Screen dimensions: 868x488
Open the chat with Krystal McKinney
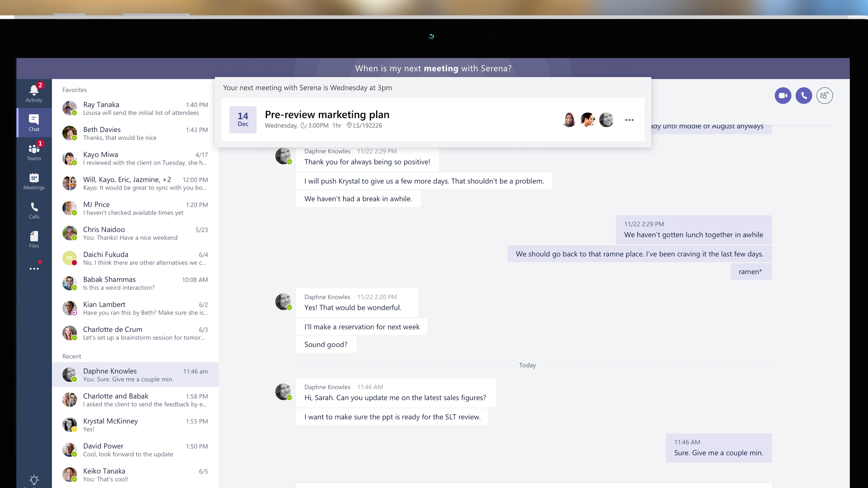[135, 425]
